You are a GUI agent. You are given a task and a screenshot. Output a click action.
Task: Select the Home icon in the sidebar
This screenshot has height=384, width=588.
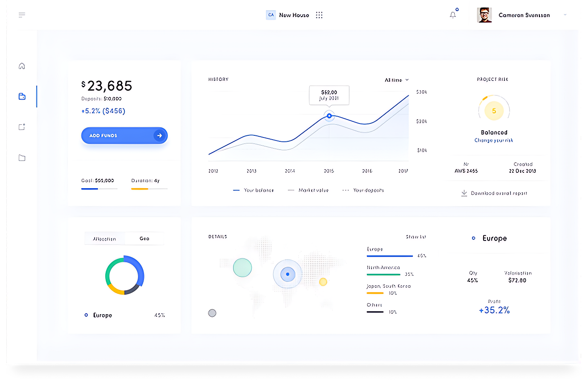22,66
